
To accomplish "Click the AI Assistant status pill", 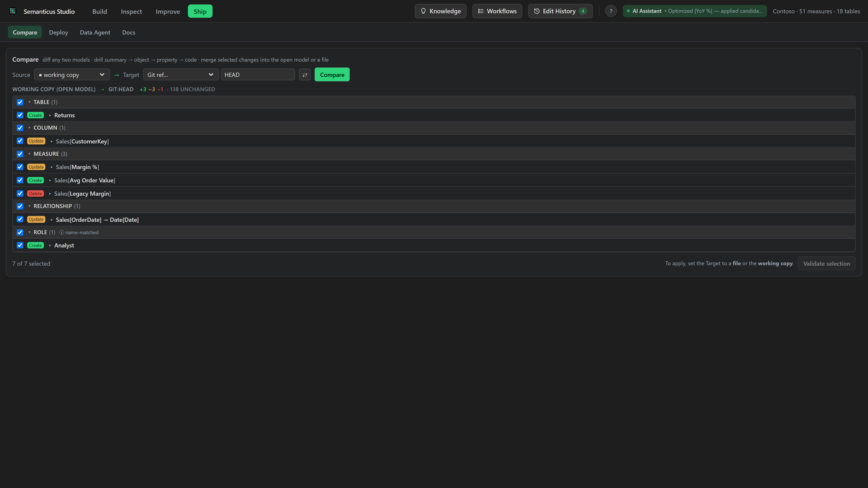I will click(x=694, y=11).
